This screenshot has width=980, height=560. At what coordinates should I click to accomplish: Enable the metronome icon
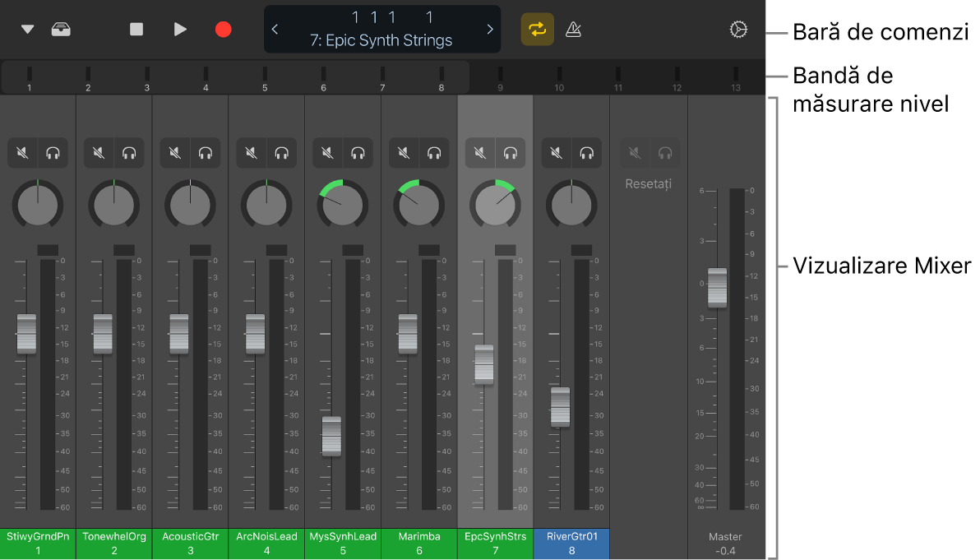pyautogui.click(x=573, y=29)
